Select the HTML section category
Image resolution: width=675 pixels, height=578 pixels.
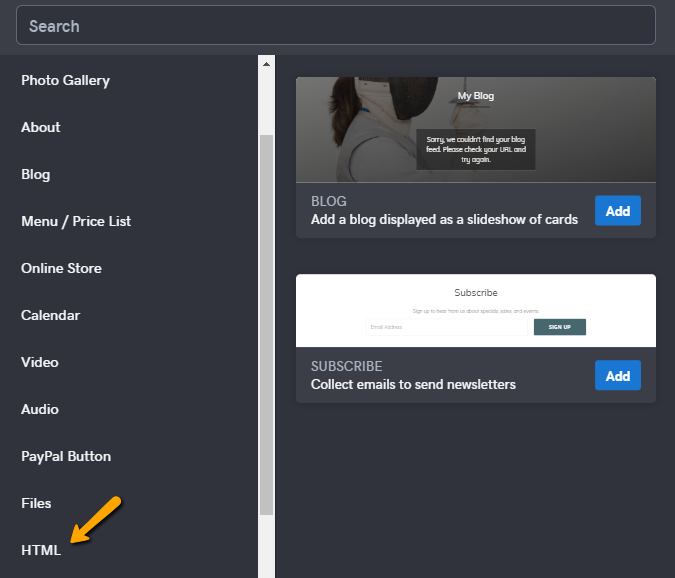(41, 550)
